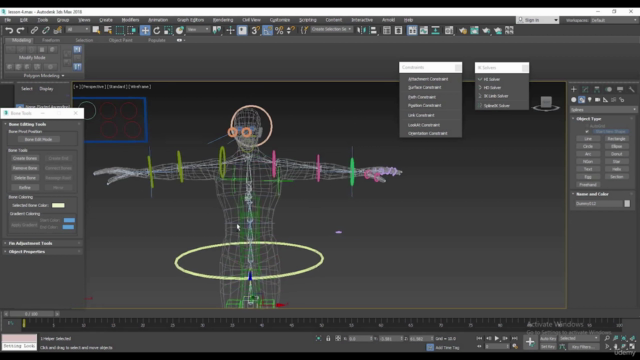The width and height of the screenshot is (640, 360).
Task: Click the Redo arrow in main toolbar
Action: point(20,30)
